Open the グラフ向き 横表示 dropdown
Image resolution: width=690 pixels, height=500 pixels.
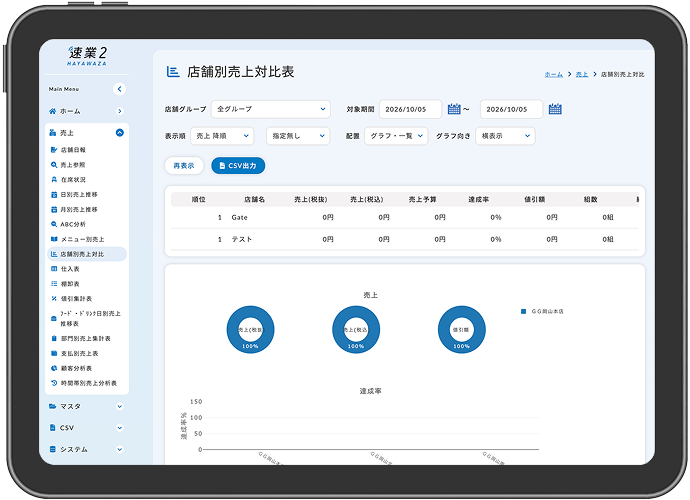pyautogui.click(x=505, y=136)
